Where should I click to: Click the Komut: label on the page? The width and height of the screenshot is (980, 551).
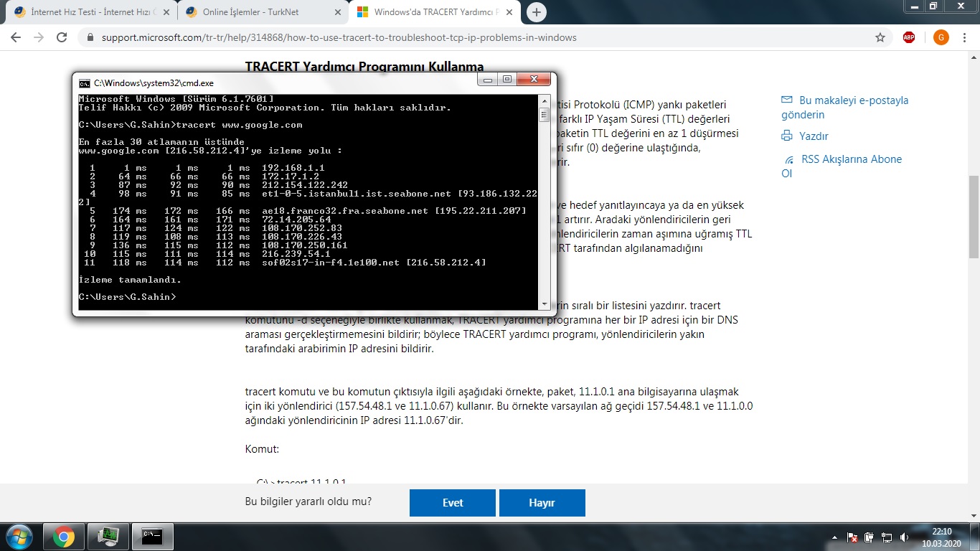[x=262, y=449]
